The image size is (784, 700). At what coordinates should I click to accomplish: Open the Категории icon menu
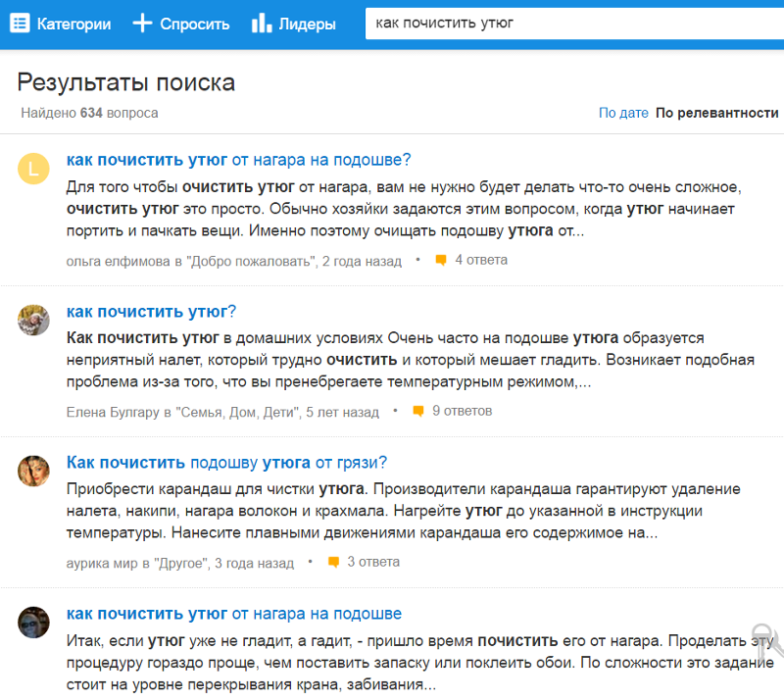point(21,22)
